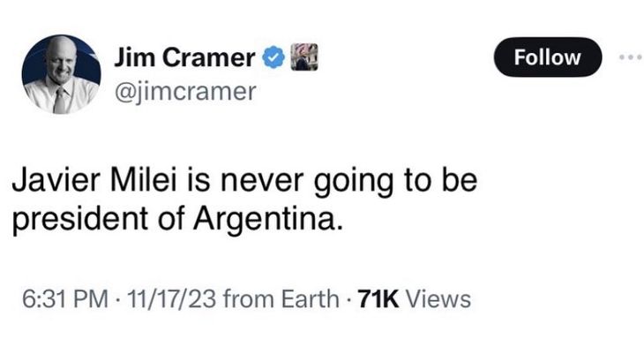Click the 'from Earth' location text
Image resolution: width=644 pixels, height=339 pixels.
click(281, 298)
